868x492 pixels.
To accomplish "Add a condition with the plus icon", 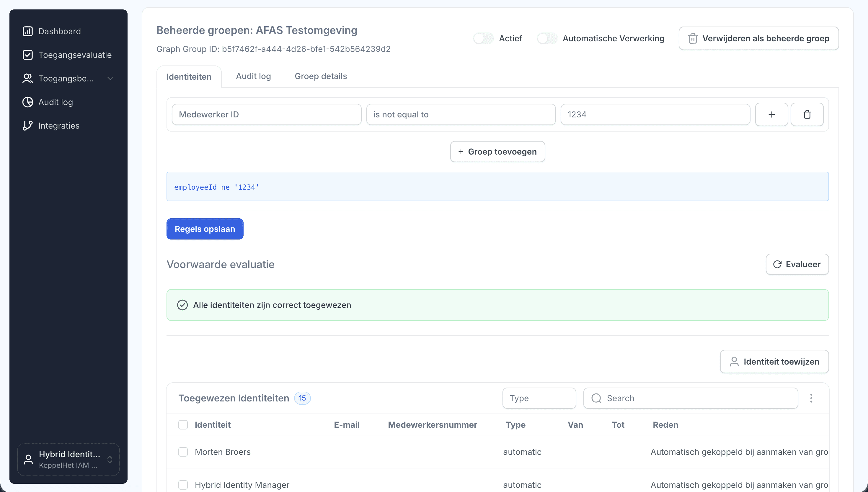I will (771, 114).
